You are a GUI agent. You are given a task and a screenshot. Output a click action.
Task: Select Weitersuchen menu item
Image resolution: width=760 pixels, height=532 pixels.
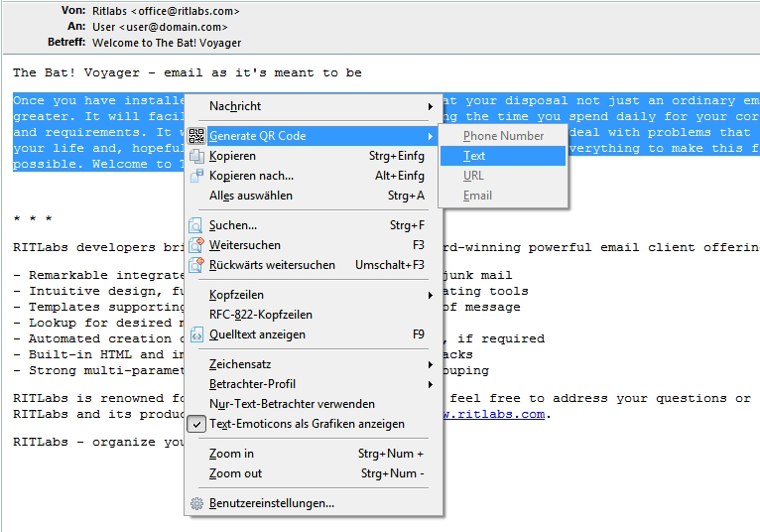(x=314, y=245)
